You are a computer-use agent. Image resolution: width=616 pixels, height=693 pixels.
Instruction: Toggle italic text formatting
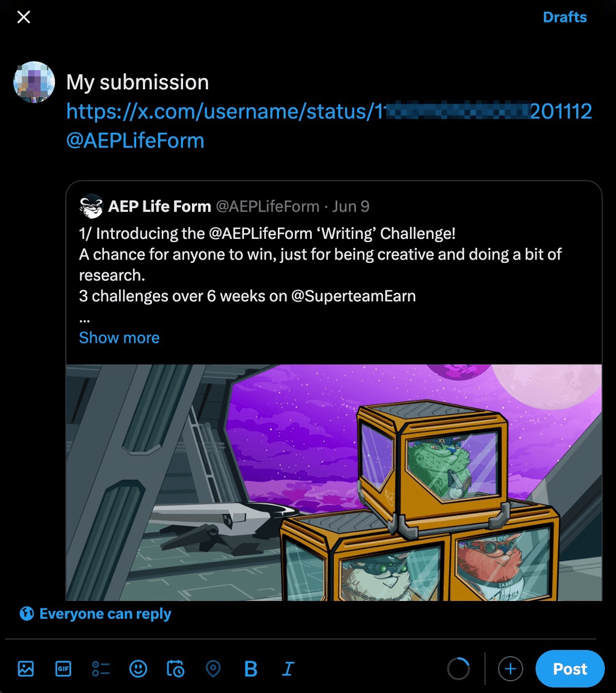click(x=288, y=668)
